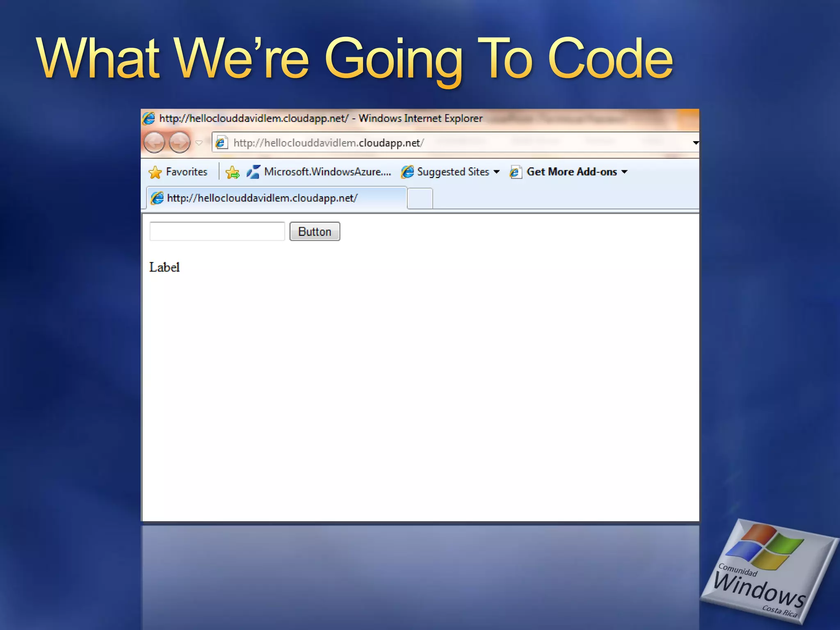This screenshot has height=630, width=840.
Task: Click the Label text on the page
Action: 164,267
